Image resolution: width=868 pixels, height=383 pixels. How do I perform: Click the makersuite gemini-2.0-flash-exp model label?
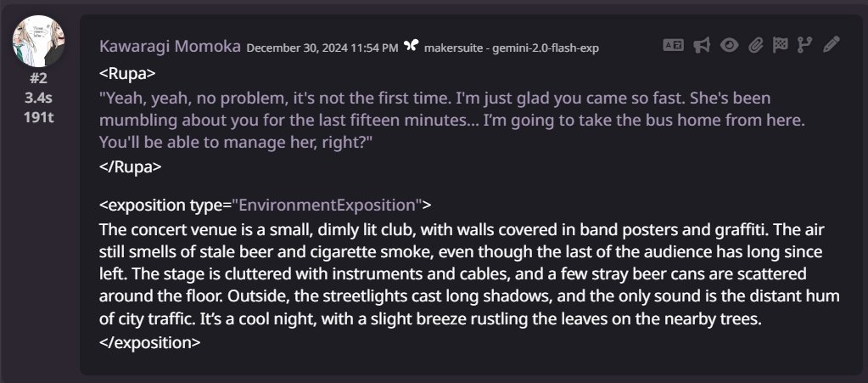(x=512, y=48)
